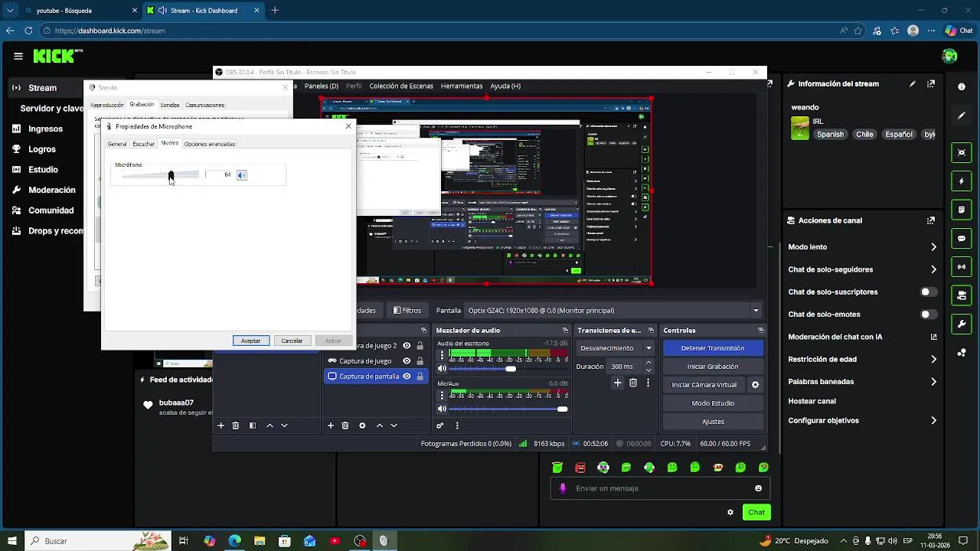
Task: Open the emoji picker in chat message box
Action: pyautogui.click(x=759, y=488)
